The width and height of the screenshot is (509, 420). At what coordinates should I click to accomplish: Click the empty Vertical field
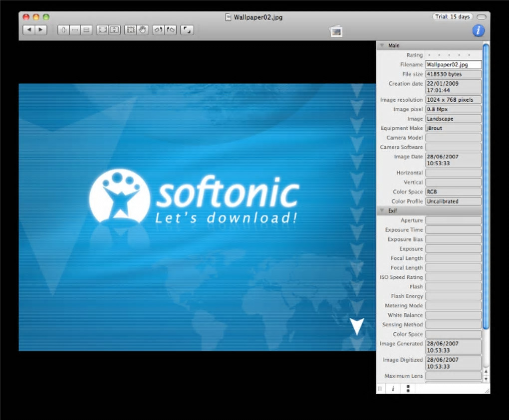tap(454, 182)
